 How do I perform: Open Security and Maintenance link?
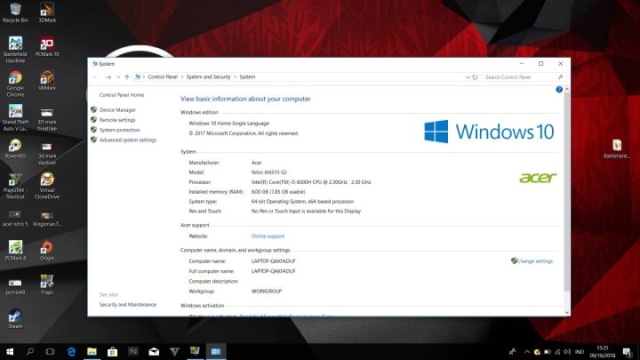pyautogui.click(x=128, y=304)
